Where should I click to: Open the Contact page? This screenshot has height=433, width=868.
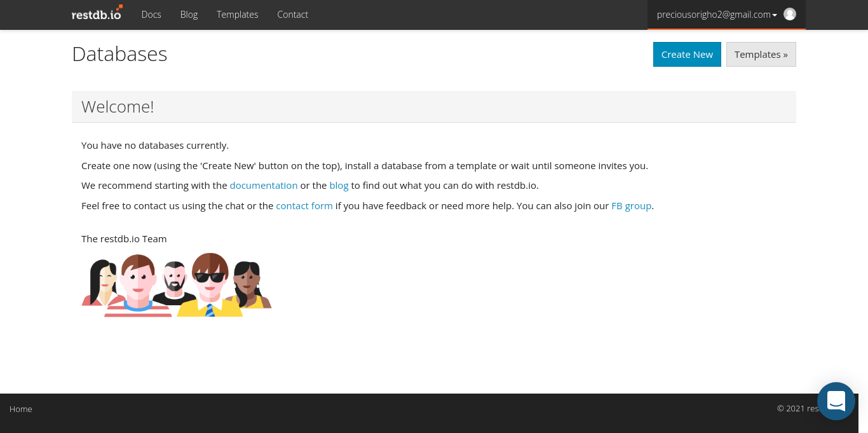pos(292,14)
